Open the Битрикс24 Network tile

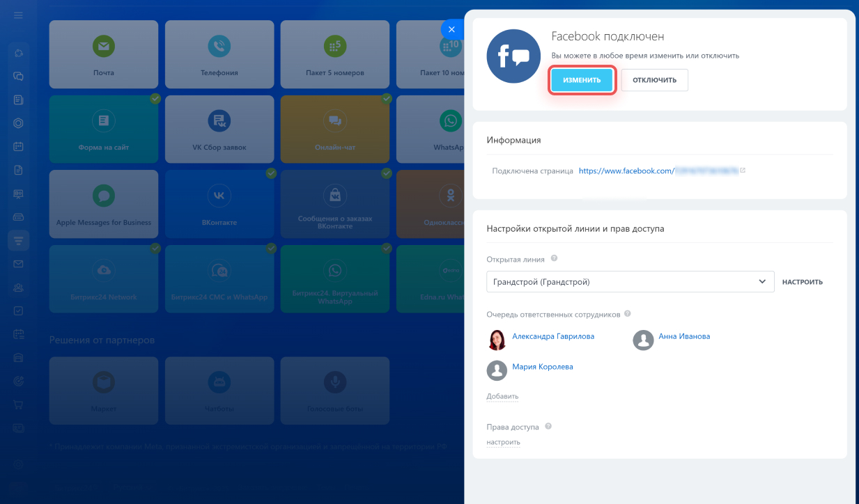(x=104, y=278)
